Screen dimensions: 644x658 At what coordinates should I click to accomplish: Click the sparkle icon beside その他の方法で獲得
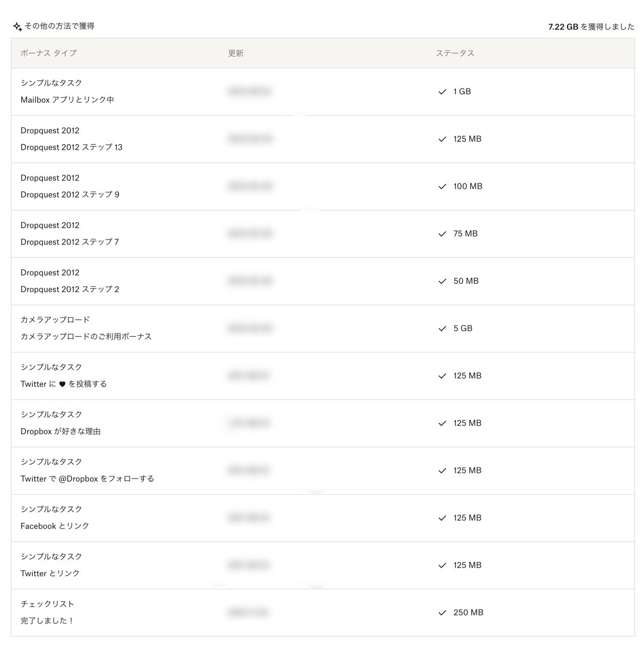pos(17,27)
